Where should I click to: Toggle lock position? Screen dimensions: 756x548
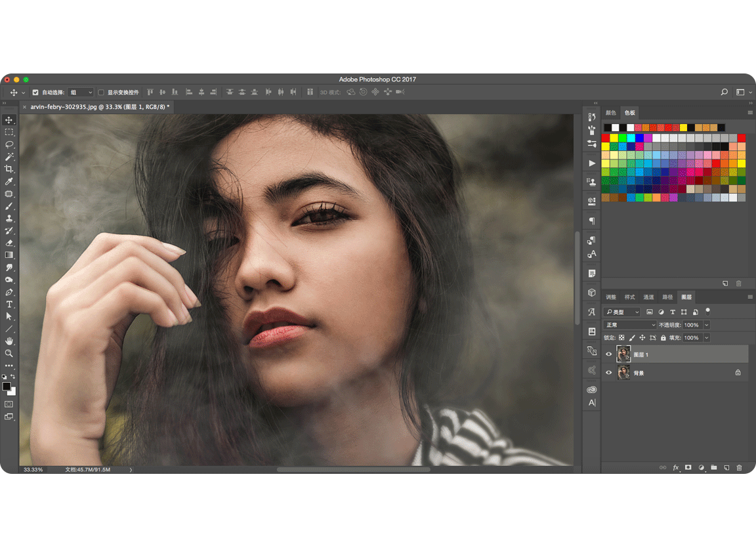(x=642, y=338)
